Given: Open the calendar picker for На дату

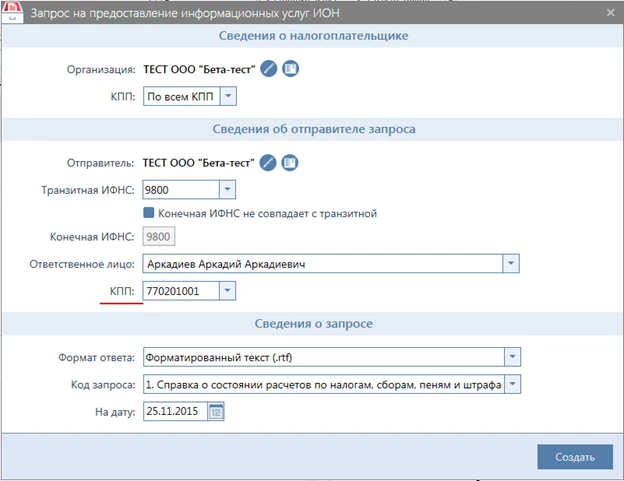Looking at the screenshot, I should click(x=216, y=411).
